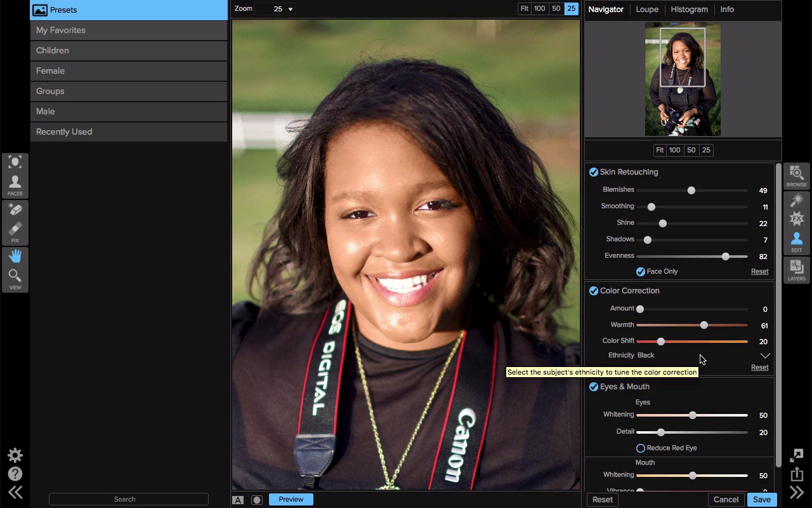Reset Color Correction settings link
Screen dimensions: 812x508
coord(759,368)
